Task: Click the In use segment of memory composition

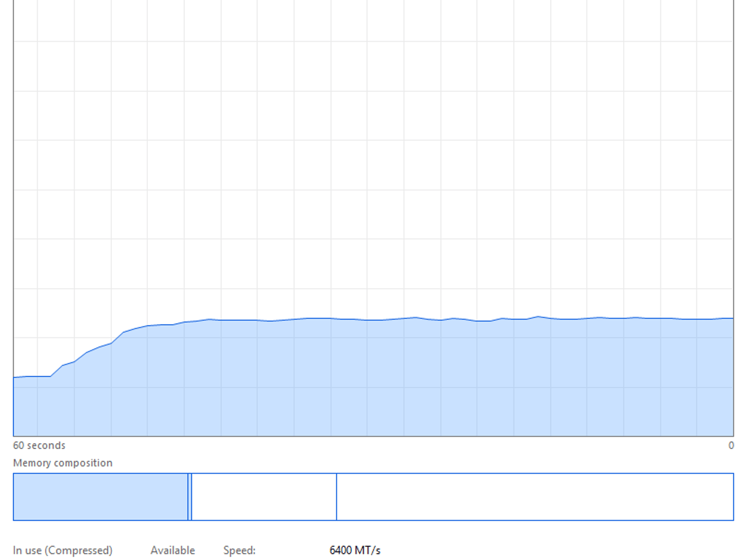Action: [100, 497]
